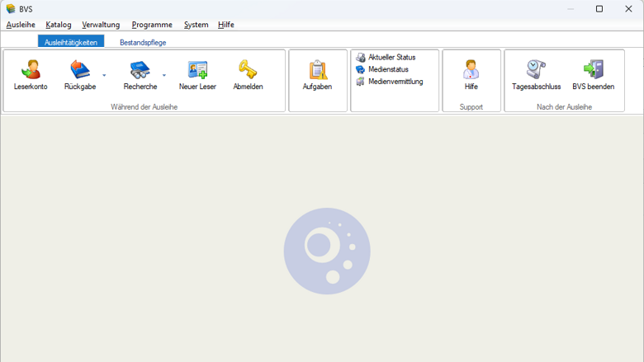Image resolution: width=644 pixels, height=362 pixels.
Task: Close the BVS window
Action: (628, 8)
